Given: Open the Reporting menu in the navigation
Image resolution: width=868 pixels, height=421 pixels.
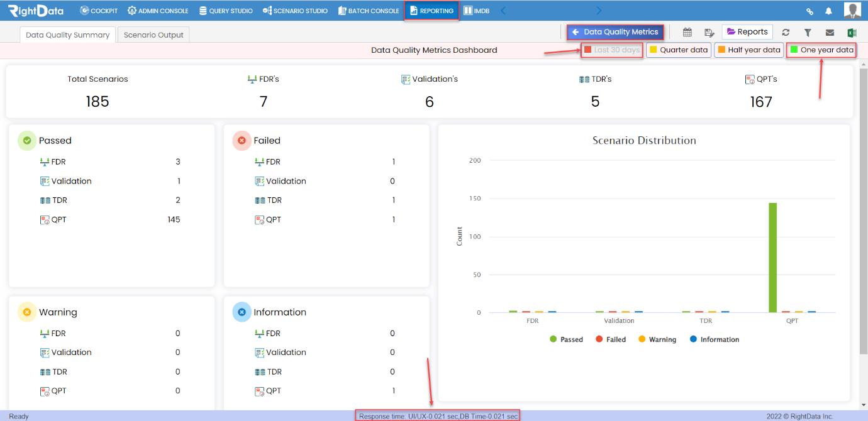Looking at the screenshot, I should (431, 10).
